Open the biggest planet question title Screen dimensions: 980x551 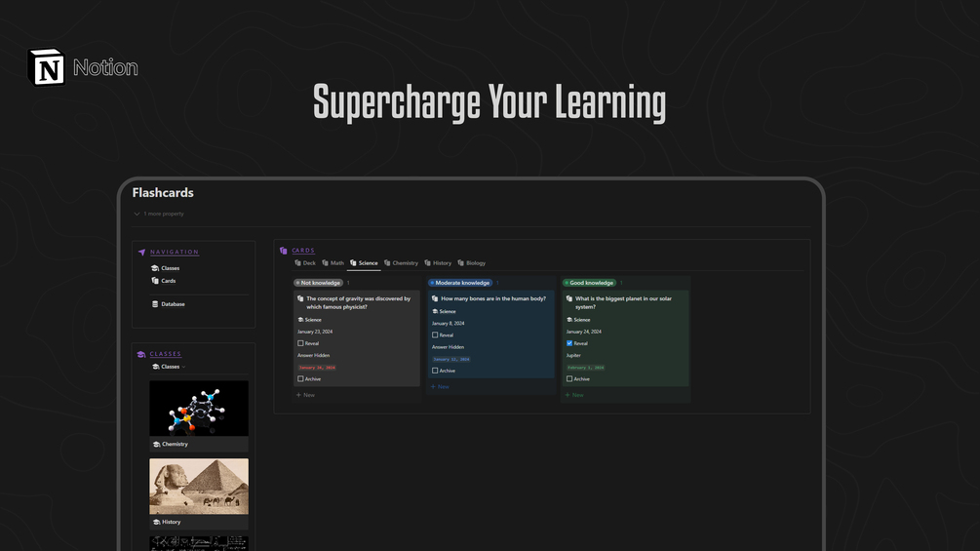click(623, 303)
